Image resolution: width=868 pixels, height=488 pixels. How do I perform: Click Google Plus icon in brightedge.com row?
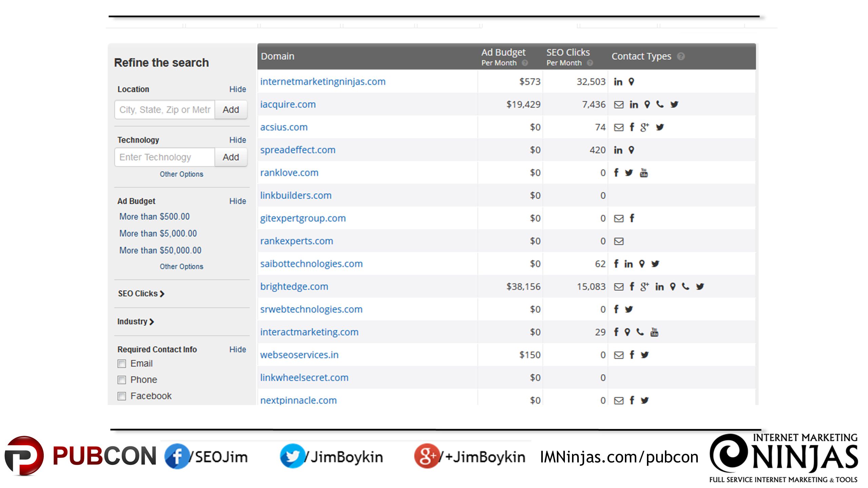coord(645,286)
